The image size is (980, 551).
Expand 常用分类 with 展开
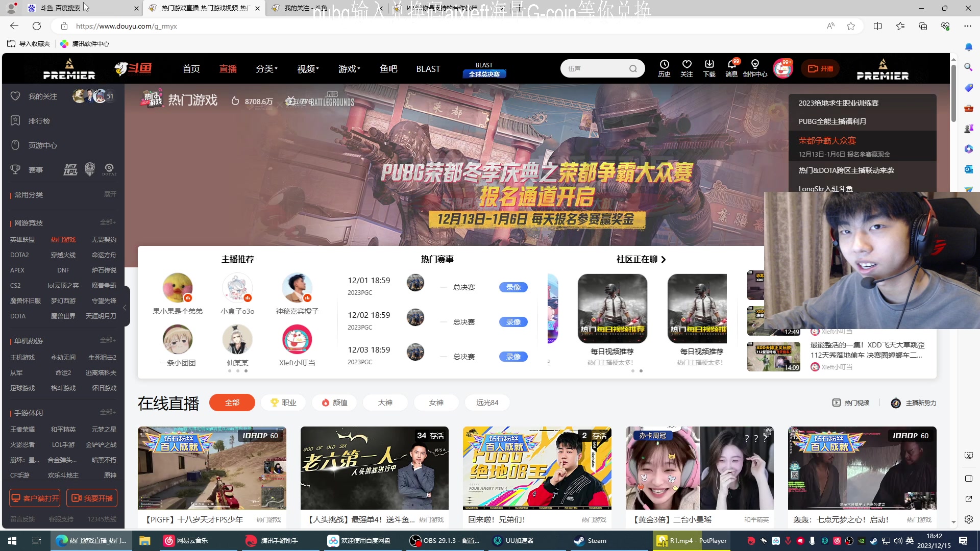[x=110, y=194]
